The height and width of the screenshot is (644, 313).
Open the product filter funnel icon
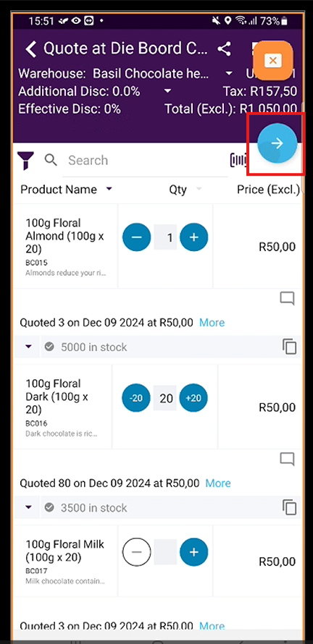click(25, 160)
